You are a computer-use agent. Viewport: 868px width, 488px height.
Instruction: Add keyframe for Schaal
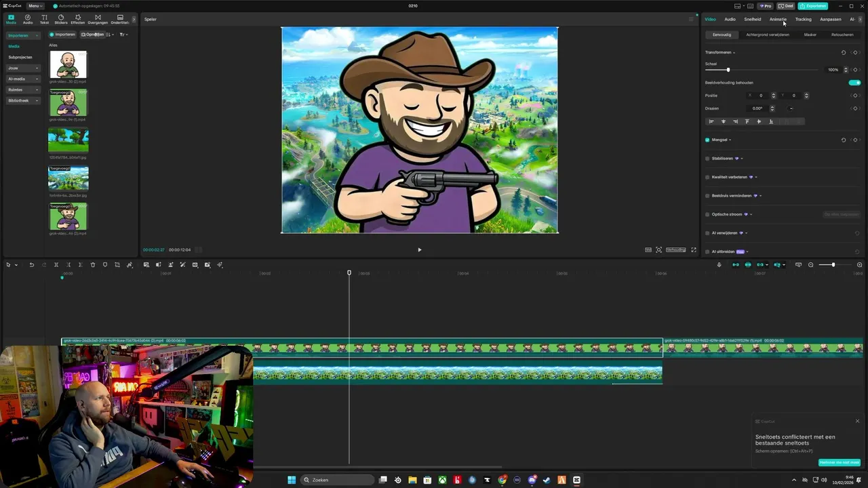[855, 70]
